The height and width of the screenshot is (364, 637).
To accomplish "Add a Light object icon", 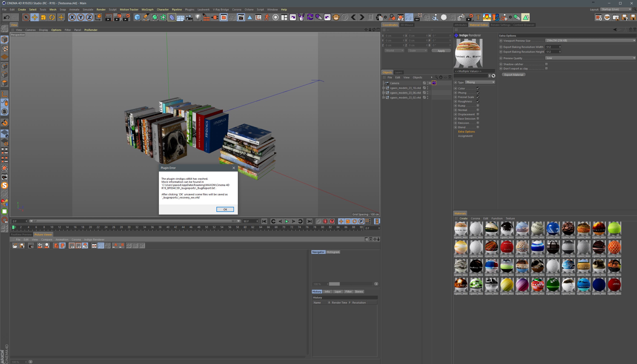I will 198,17.
